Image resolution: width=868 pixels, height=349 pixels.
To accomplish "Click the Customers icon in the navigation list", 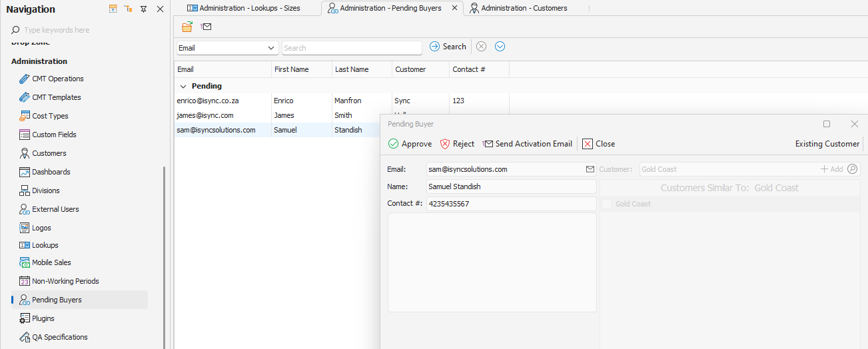I will 25,153.
